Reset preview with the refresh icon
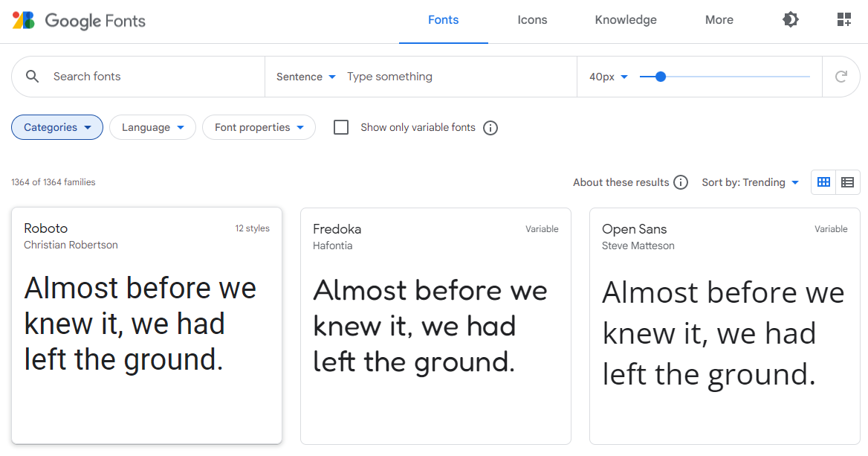868x456 pixels. tap(841, 77)
